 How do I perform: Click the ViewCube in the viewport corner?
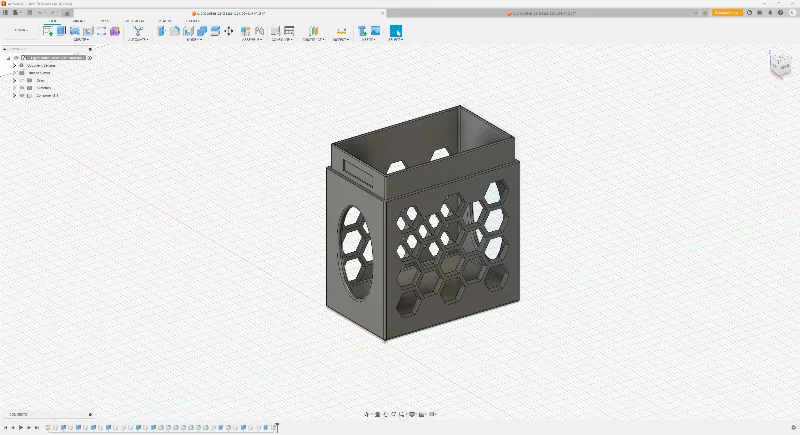tap(780, 64)
